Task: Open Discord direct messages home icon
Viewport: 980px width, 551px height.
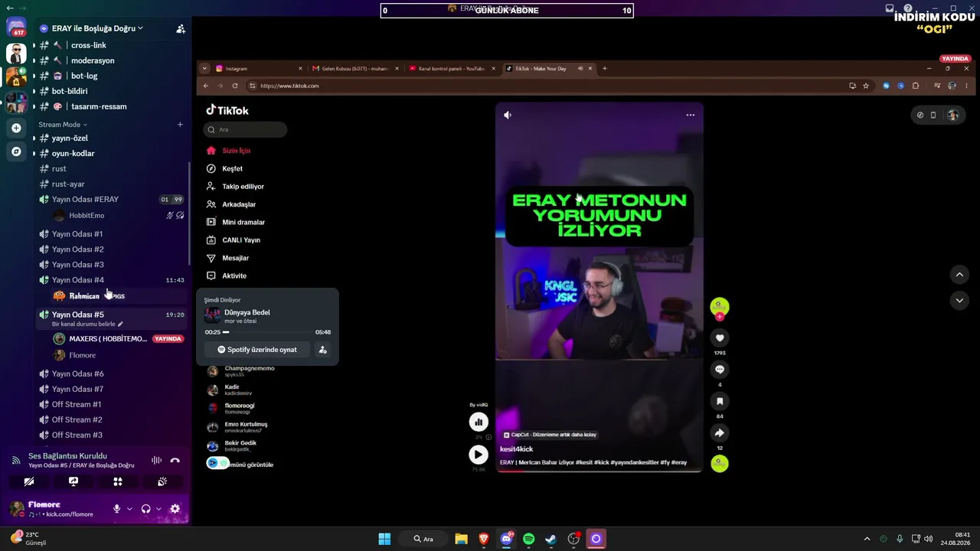Action: pos(16,28)
